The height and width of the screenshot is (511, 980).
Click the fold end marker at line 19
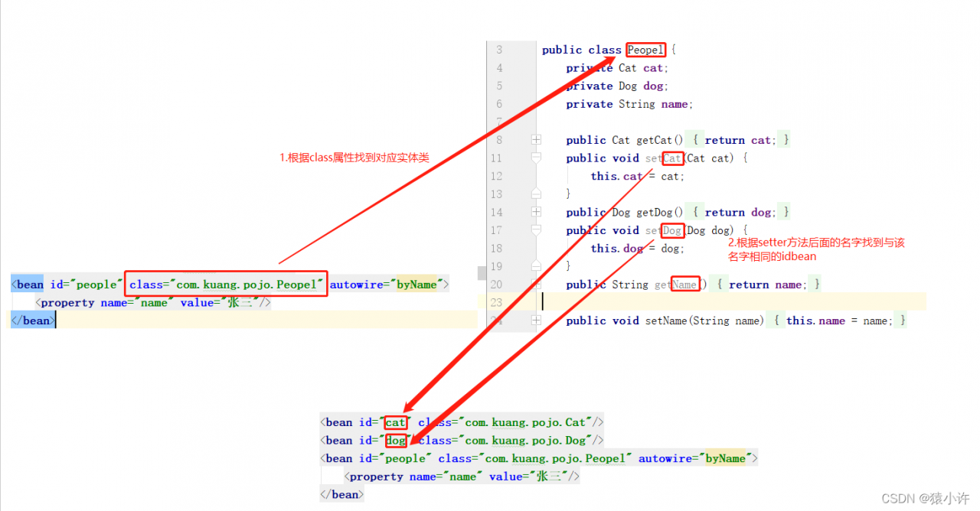536,265
